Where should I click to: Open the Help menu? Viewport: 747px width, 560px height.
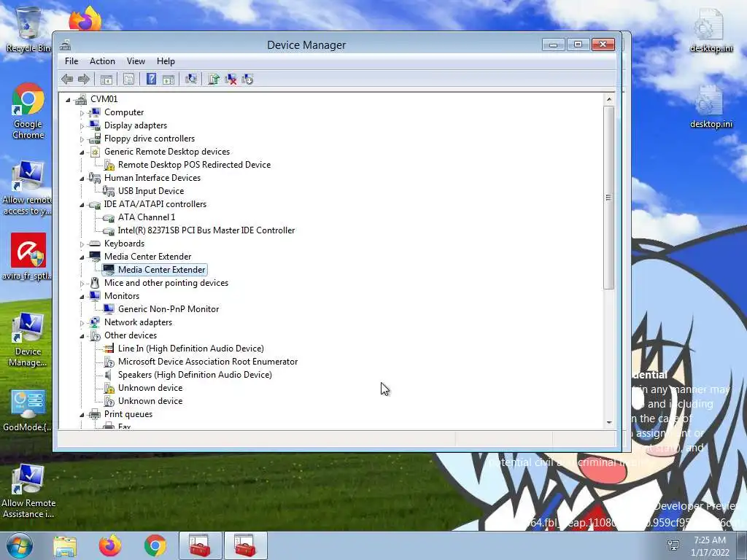pyautogui.click(x=166, y=61)
